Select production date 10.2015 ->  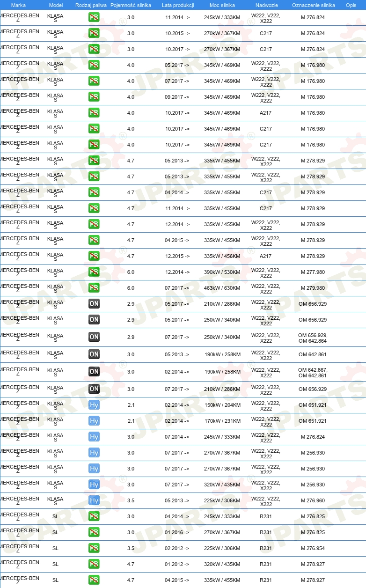coord(177,34)
